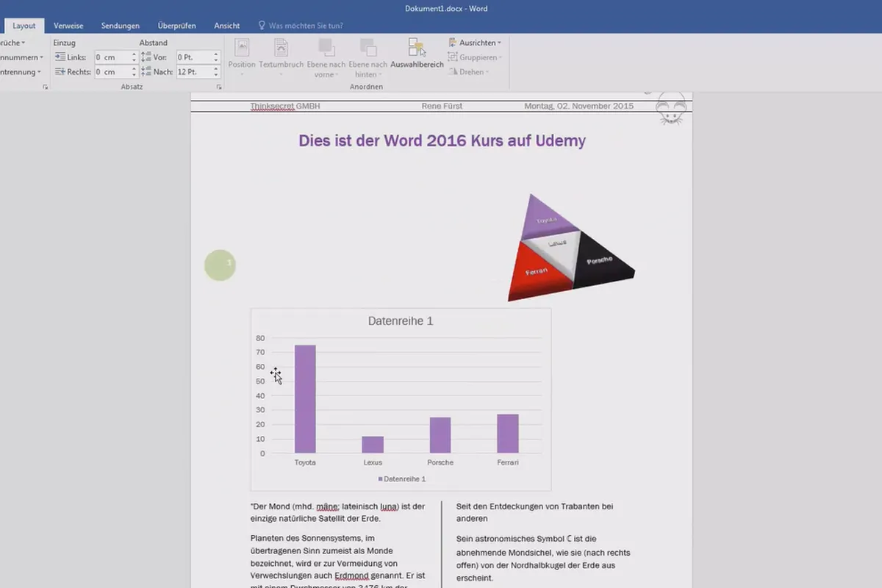Decrease the Vor spacing with the down arrow
This screenshot has height=588, width=882.
pos(216,60)
